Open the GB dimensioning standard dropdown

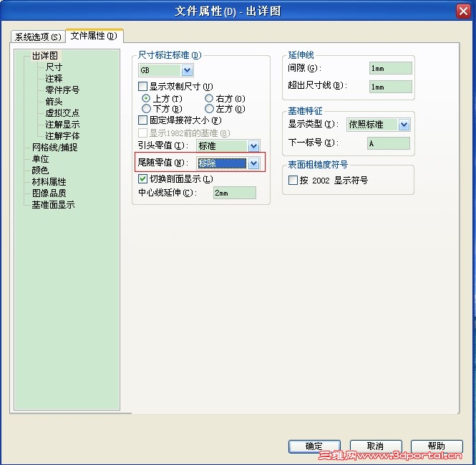click(187, 70)
